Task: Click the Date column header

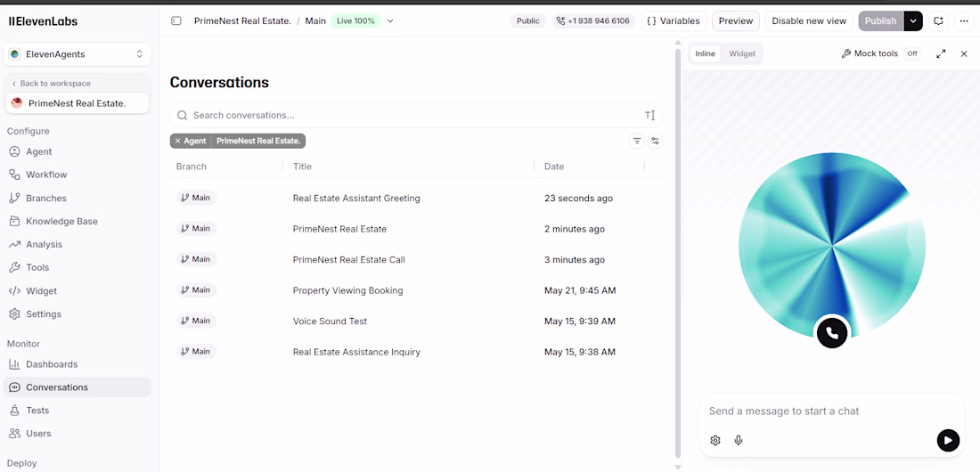Action: (x=554, y=167)
